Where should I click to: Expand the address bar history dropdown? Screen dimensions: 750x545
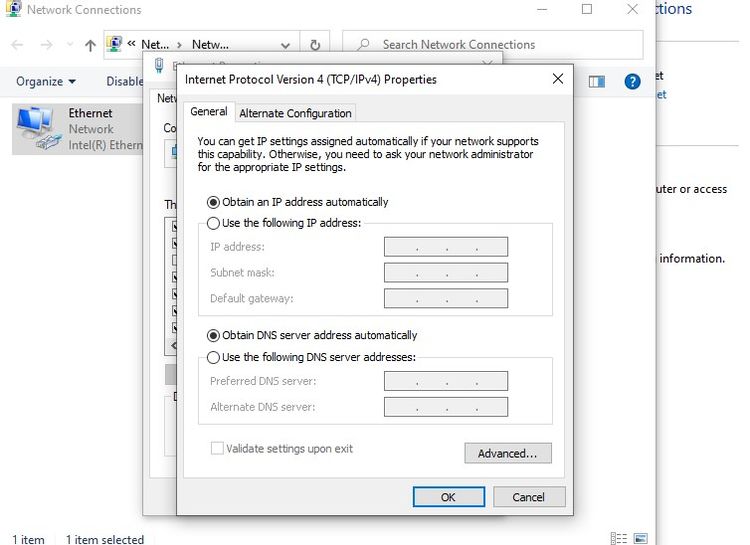pos(286,45)
